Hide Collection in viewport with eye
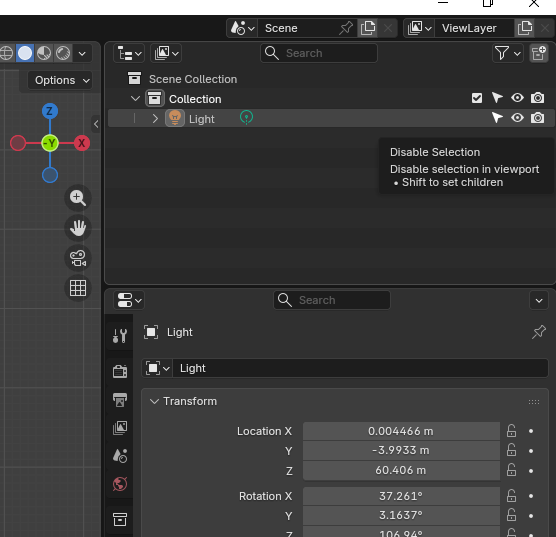 [x=517, y=98]
